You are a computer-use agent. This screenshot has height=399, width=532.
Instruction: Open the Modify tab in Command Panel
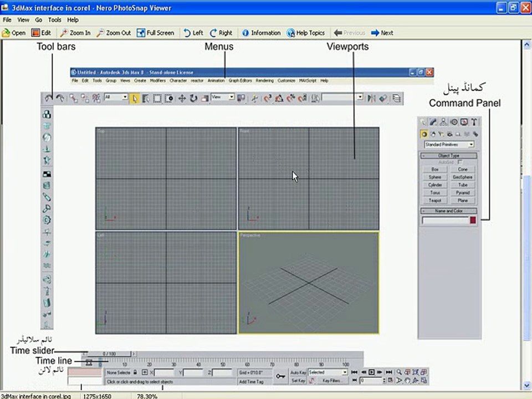pyautogui.click(x=433, y=122)
